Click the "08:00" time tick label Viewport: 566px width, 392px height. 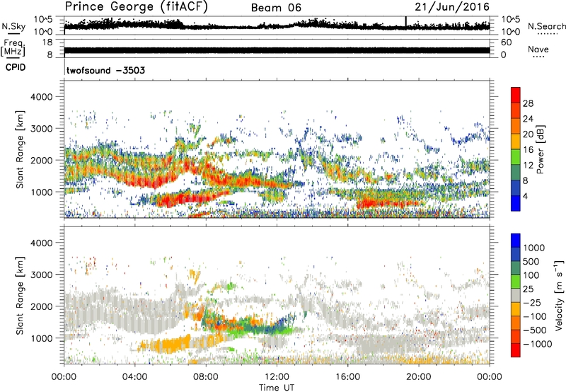click(x=206, y=377)
